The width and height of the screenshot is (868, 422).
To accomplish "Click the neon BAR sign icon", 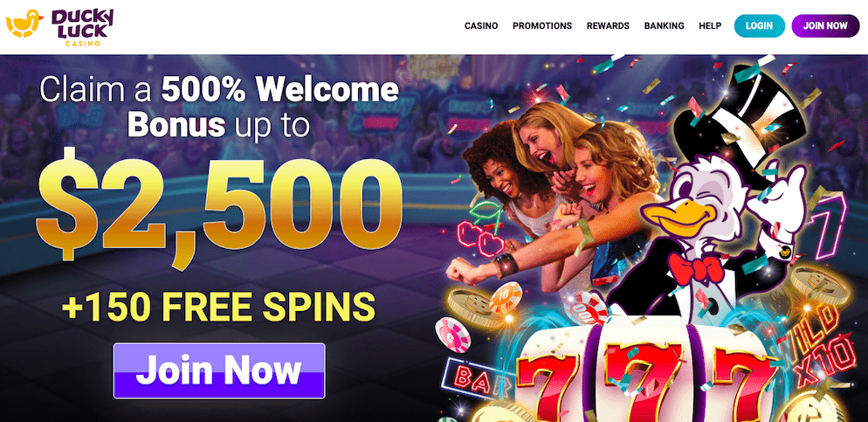I will (x=477, y=379).
